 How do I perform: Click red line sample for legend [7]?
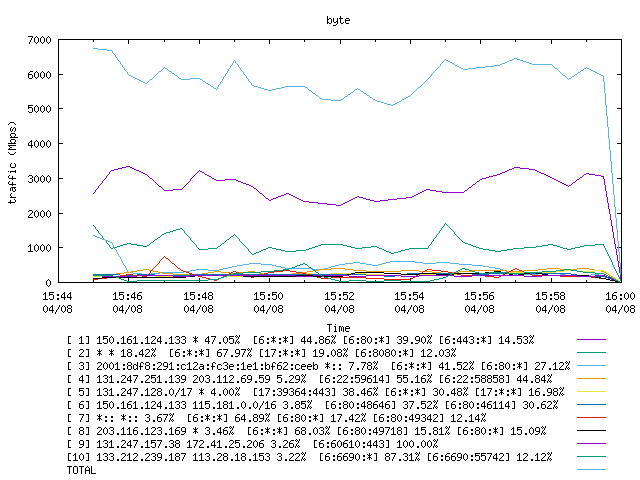pyautogui.click(x=591, y=418)
